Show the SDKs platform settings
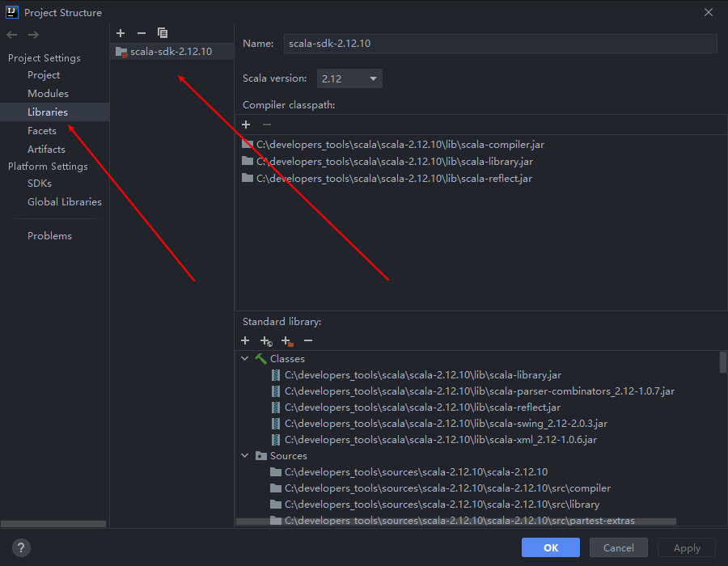The height and width of the screenshot is (566, 728). pyautogui.click(x=40, y=184)
